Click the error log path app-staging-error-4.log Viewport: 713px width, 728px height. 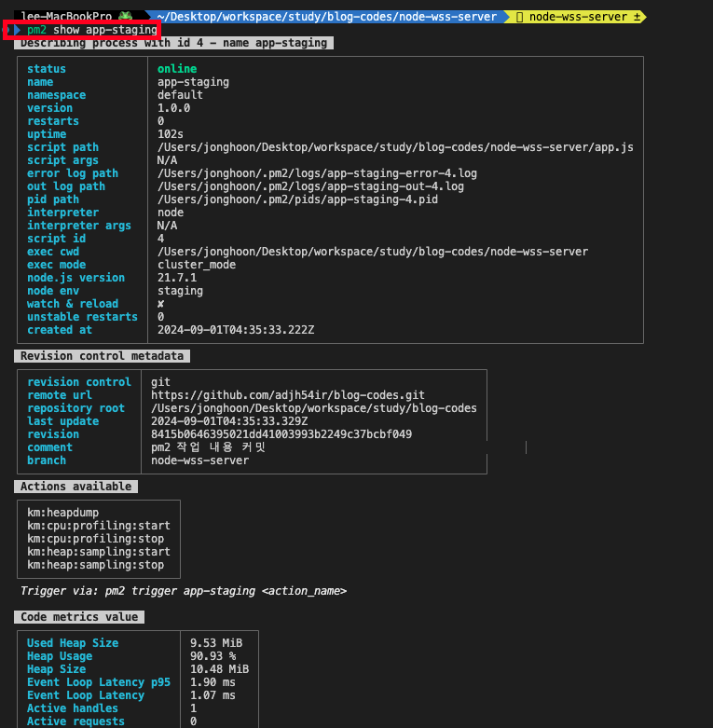tap(317, 173)
